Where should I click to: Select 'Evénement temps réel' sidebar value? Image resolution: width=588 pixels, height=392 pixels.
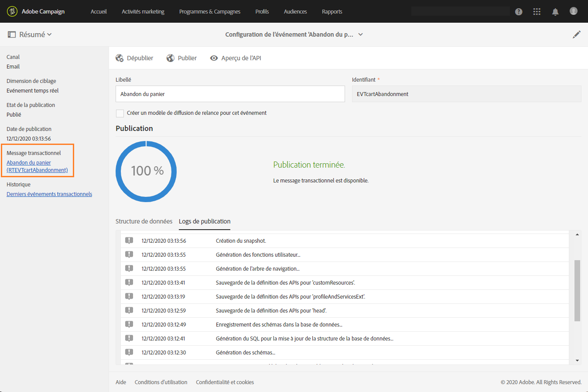click(32, 91)
